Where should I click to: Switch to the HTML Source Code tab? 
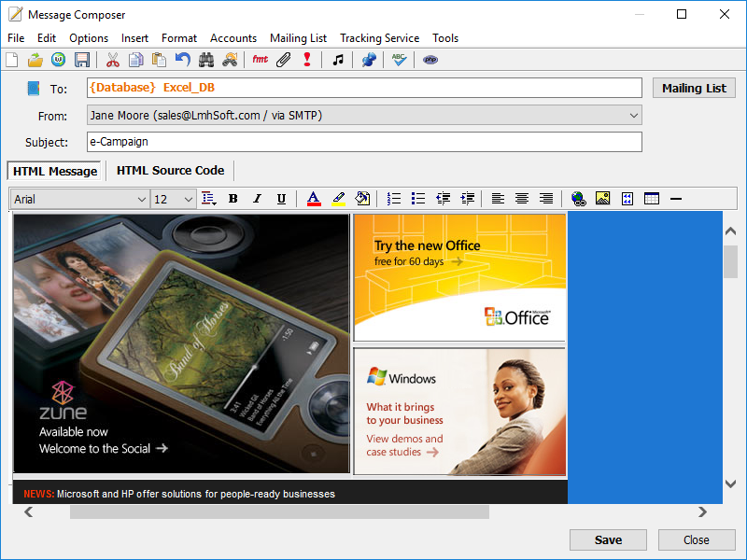[170, 171]
